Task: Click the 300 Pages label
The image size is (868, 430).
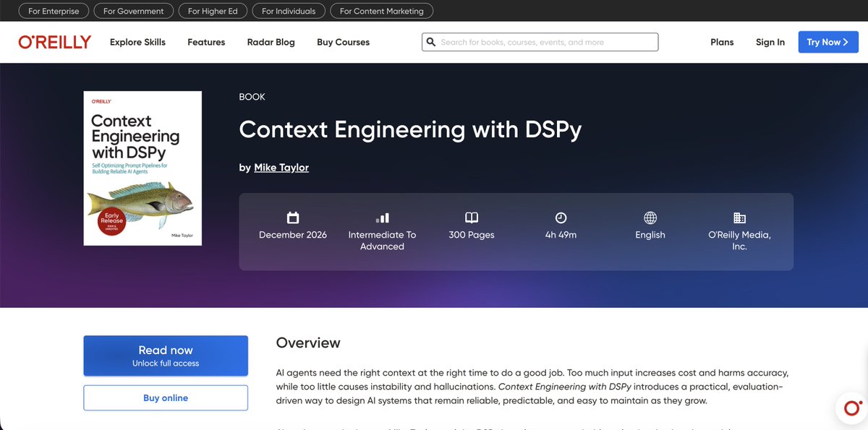Action: (472, 235)
